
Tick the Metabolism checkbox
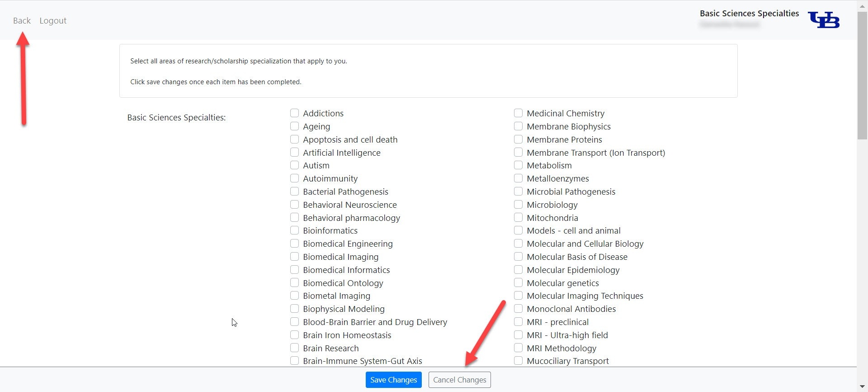(519, 165)
